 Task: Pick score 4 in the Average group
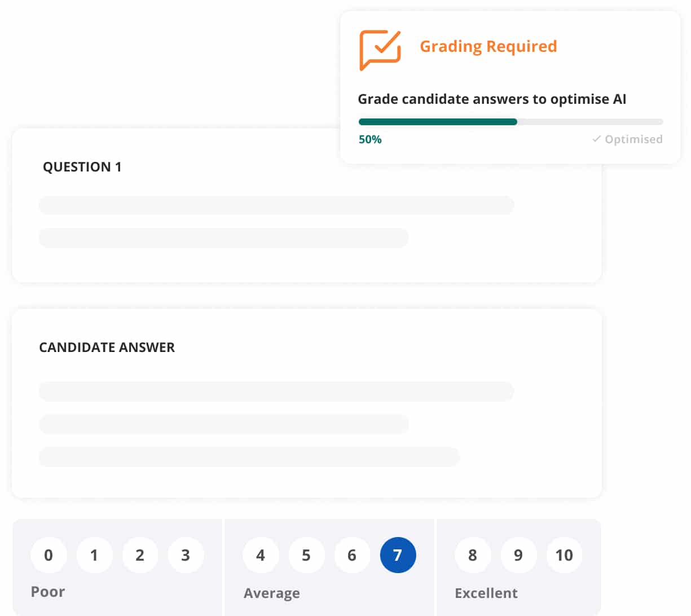261,555
